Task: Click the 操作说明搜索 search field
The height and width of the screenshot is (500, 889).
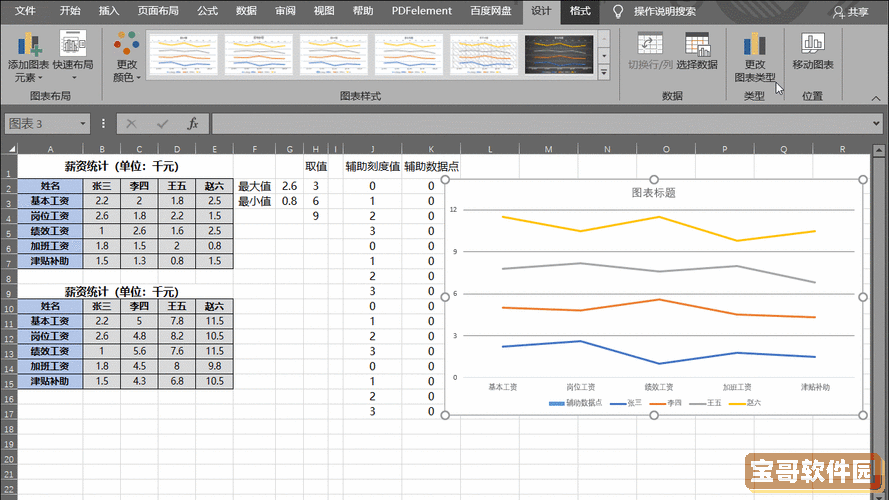Action: [x=664, y=11]
